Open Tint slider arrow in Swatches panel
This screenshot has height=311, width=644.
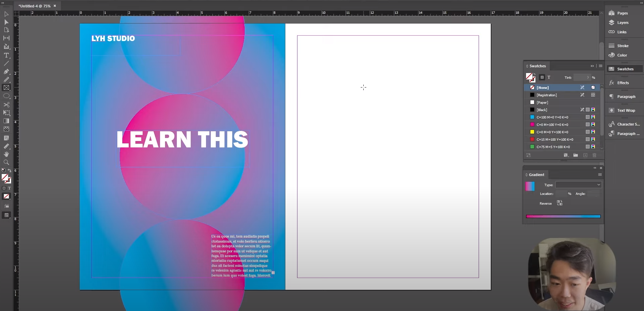point(588,77)
